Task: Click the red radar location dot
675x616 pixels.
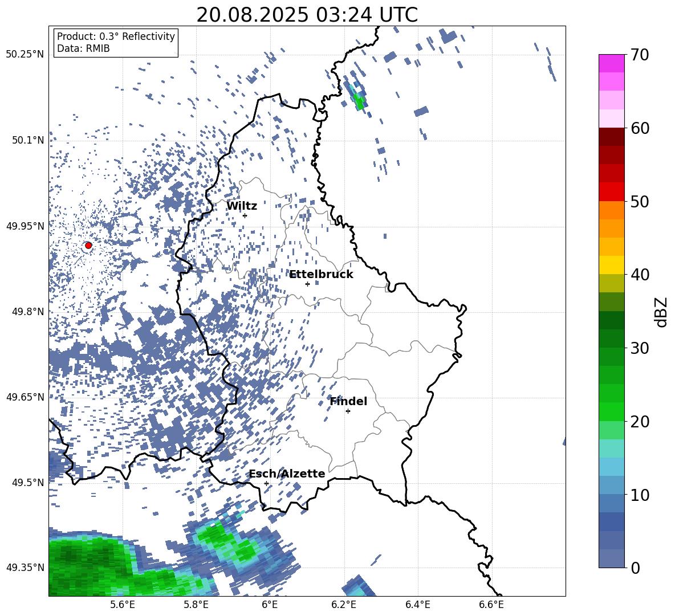Action: [88, 245]
